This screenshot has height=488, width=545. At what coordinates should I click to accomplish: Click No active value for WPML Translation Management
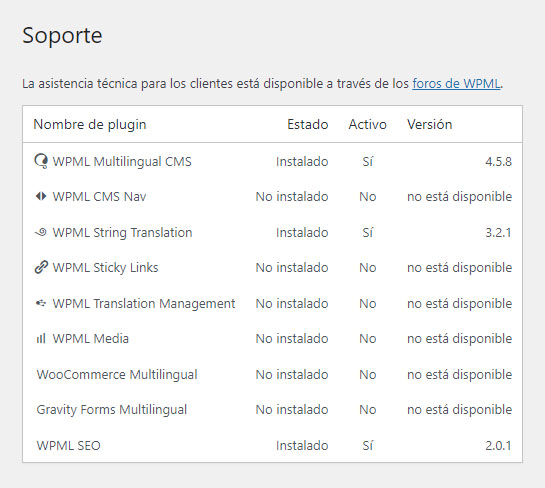[368, 304]
